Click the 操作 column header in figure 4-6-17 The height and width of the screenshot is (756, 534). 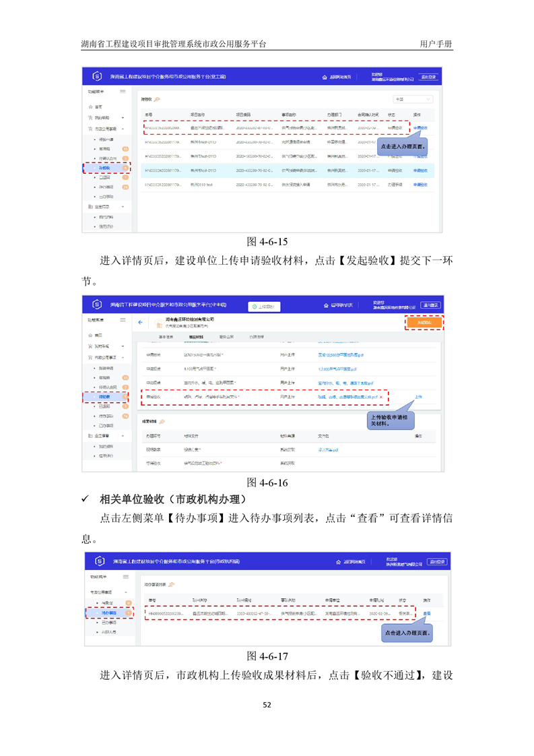tap(426, 600)
